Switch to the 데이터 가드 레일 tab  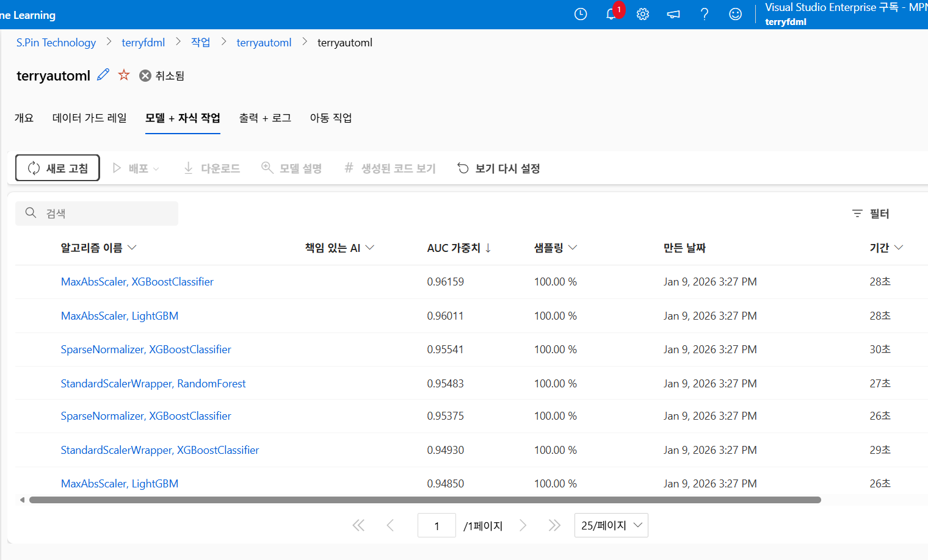pyautogui.click(x=90, y=118)
